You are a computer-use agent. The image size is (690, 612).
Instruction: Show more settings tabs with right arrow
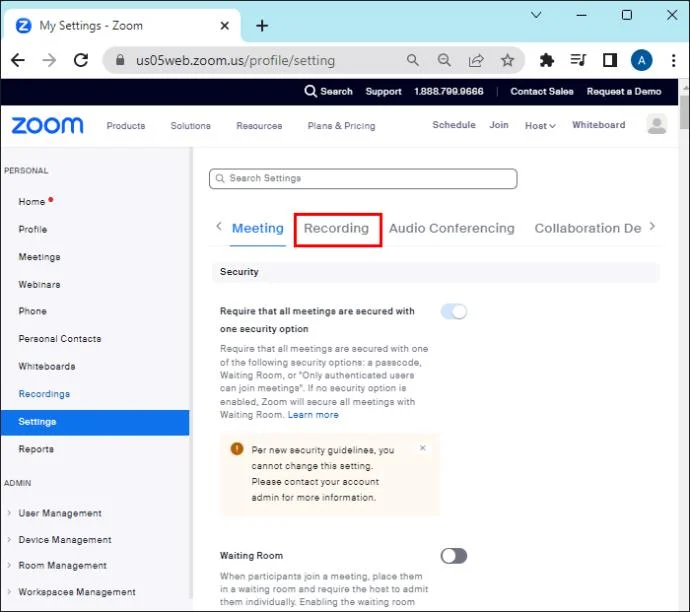652,227
